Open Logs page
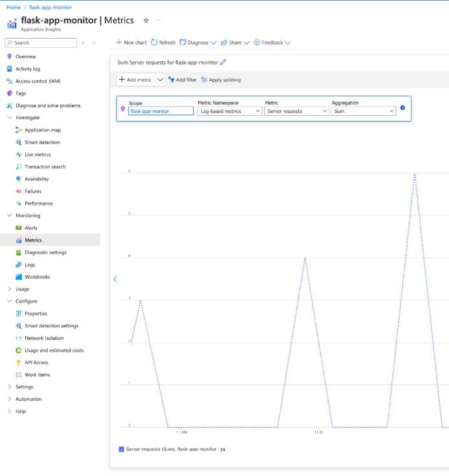Viewport: 449px width, 476px height. tap(30, 265)
